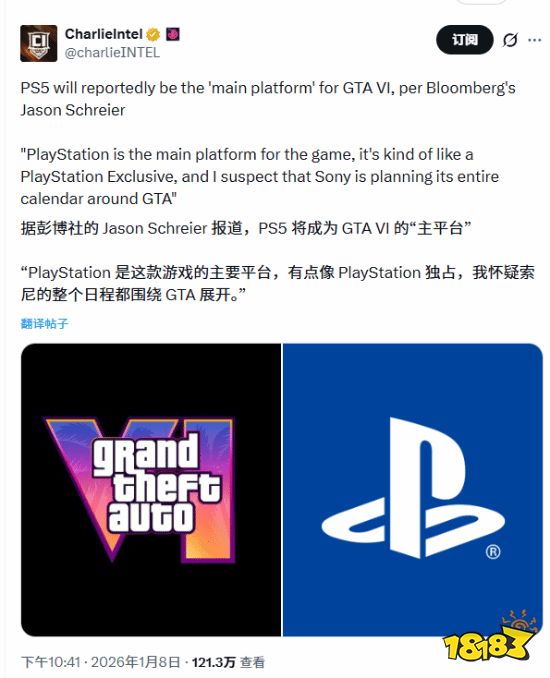
Task: Click the translated quote mentioning 索尼
Action: [278, 283]
